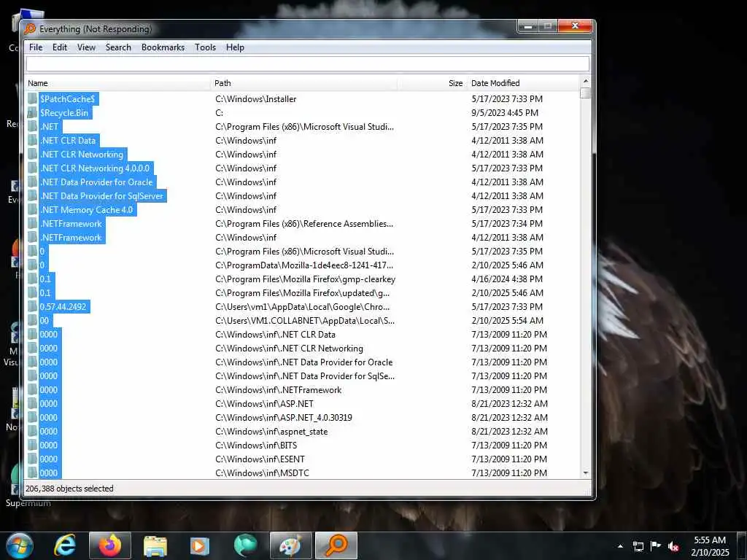
Task: Click folder icon of $PatchCache$
Action: [32, 99]
